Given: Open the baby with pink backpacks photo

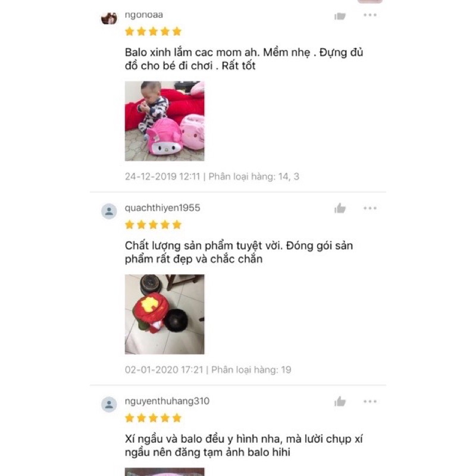Looking at the screenshot, I should pos(165,121).
